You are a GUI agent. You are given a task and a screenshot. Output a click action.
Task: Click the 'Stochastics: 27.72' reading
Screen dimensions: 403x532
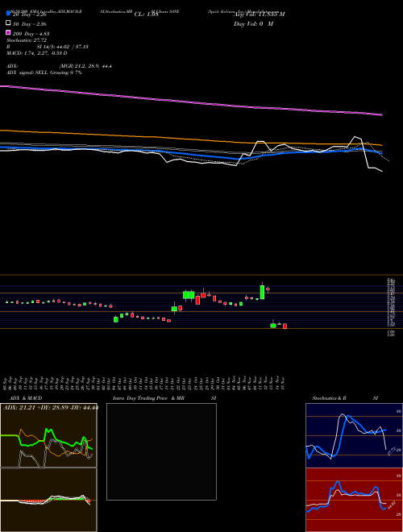click(27, 40)
